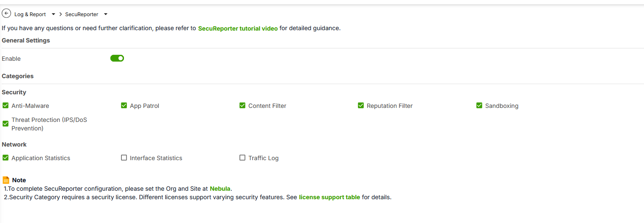Open the Nebula link
Image resolution: width=644 pixels, height=223 pixels.
point(220,189)
